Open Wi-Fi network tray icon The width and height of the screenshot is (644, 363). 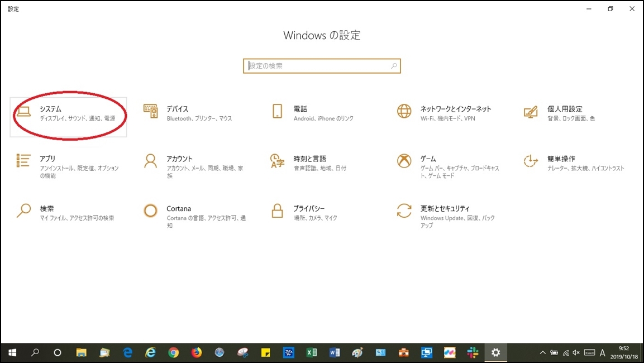click(x=566, y=353)
